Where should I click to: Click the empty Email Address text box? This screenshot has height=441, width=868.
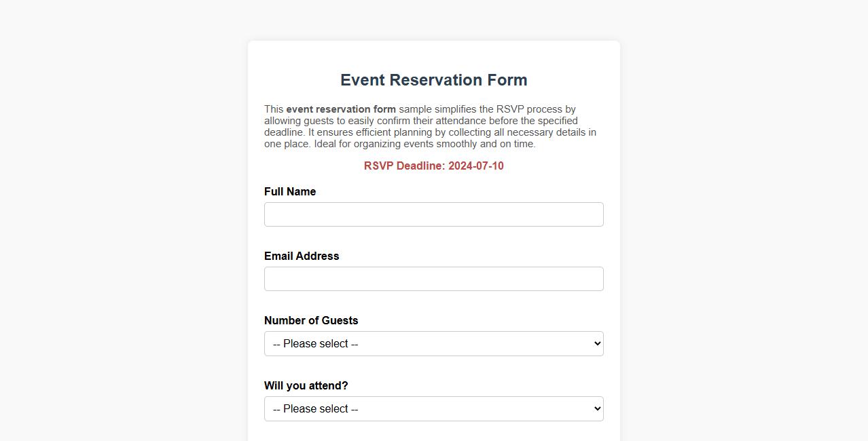pos(433,278)
